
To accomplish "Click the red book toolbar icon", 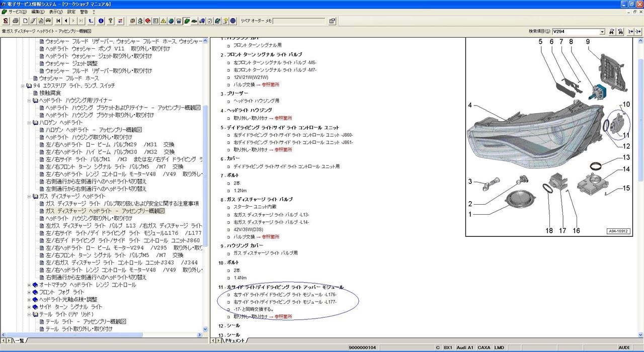I will coord(148,21).
